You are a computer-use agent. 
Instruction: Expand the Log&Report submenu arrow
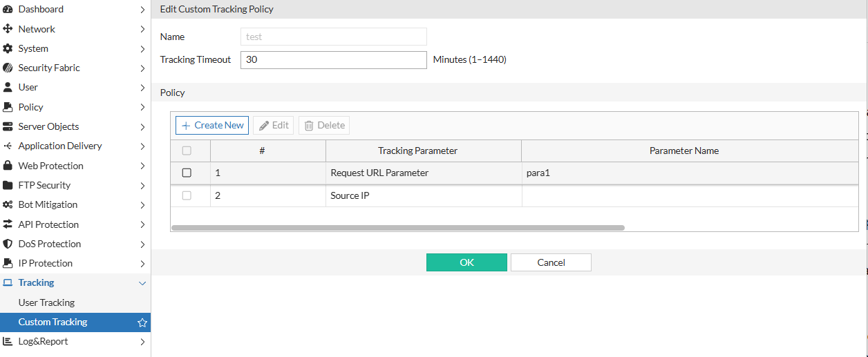pos(142,342)
